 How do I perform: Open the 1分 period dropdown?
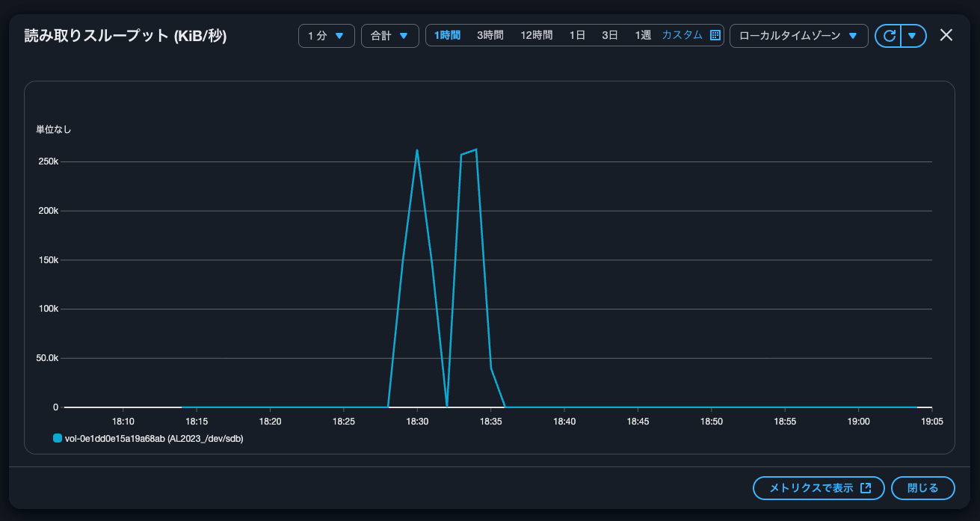pyautogui.click(x=326, y=36)
